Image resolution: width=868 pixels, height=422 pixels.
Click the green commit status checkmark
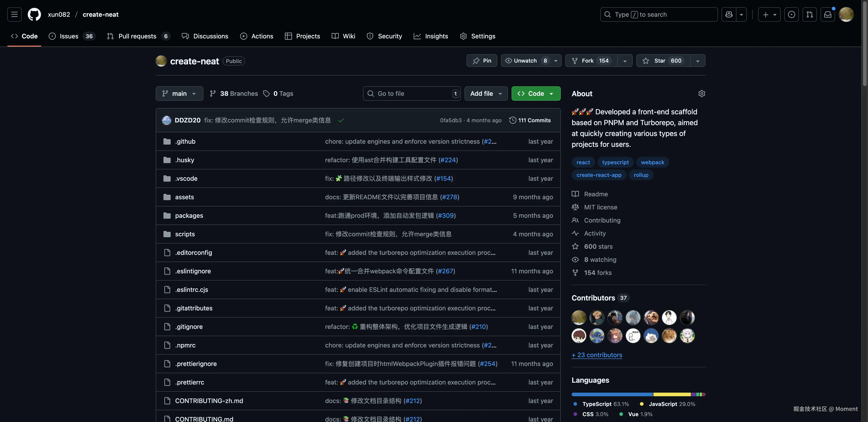(x=341, y=120)
